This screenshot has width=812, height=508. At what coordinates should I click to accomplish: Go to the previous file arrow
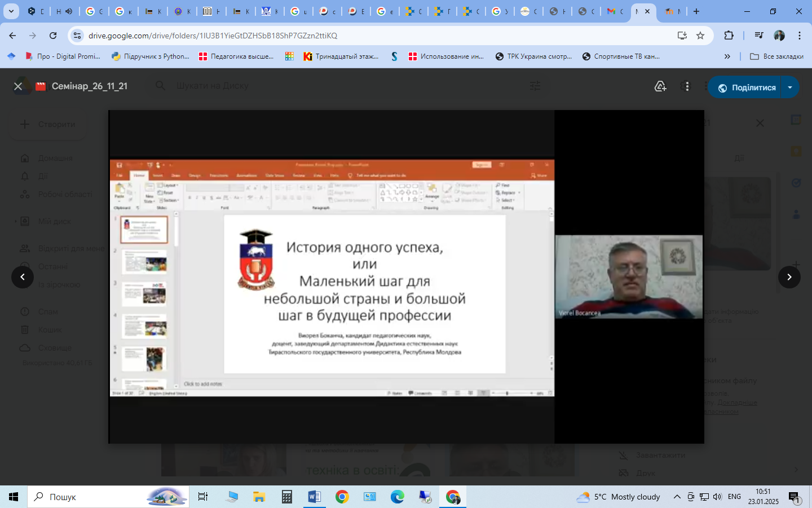tap(23, 277)
